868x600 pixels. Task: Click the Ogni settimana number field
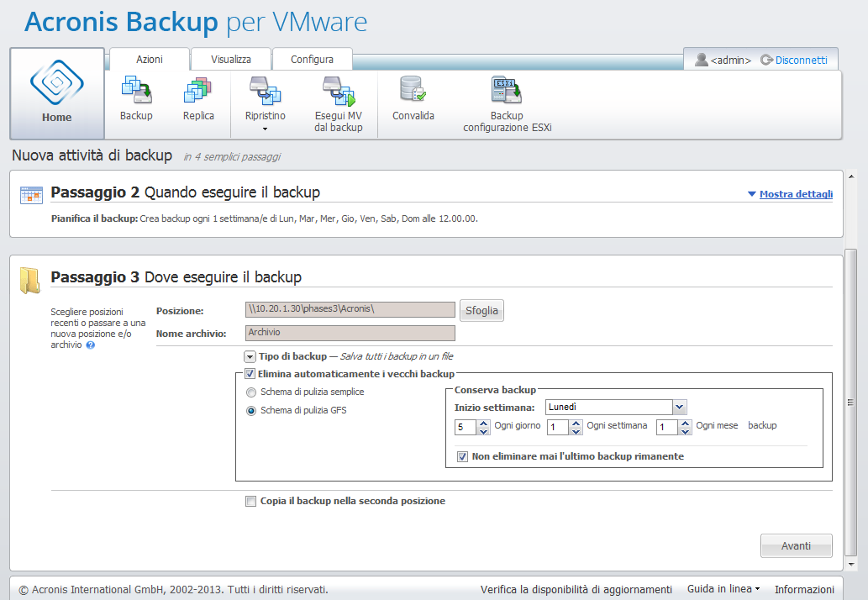coord(558,427)
